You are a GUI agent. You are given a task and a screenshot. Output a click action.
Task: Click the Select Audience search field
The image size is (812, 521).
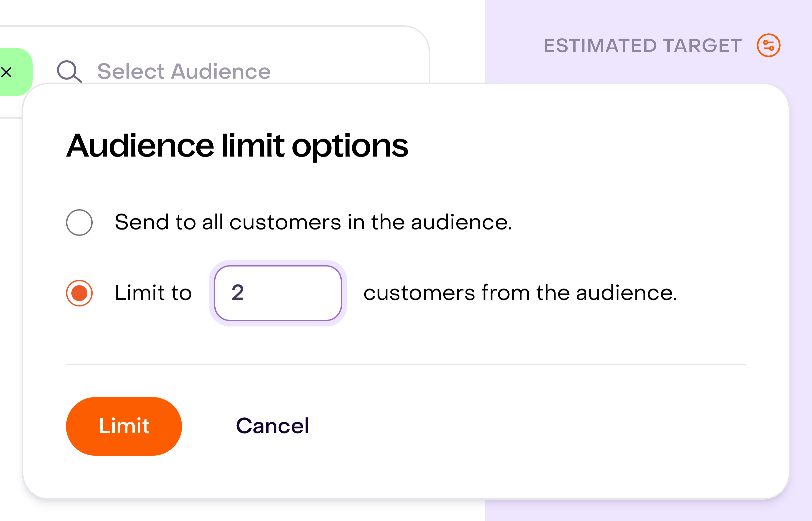(184, 71)
